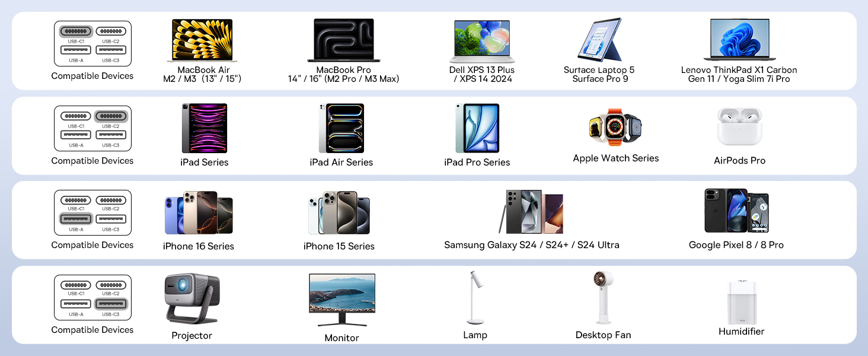Screen dimensions: 868x356
Task: Click the 'Google Pixel 8 / 8 Pro' caption
Action: [736, 245]
